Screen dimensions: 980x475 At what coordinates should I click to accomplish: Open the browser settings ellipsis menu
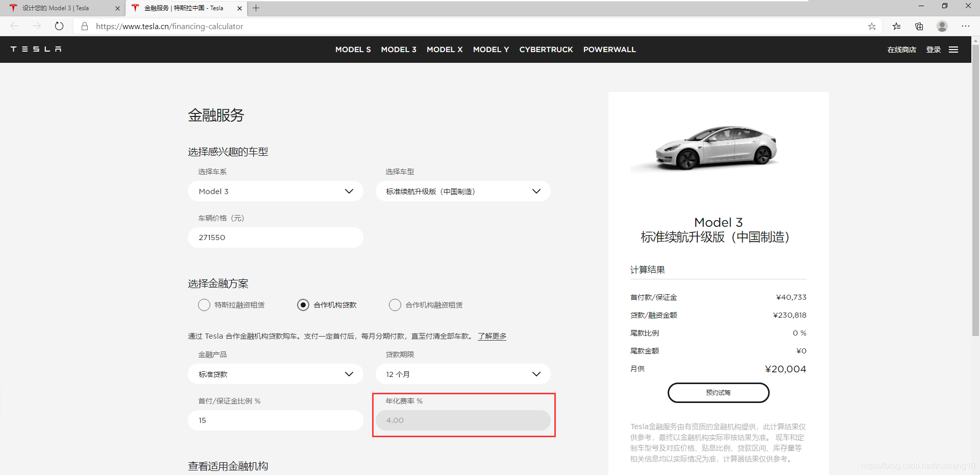965,26
